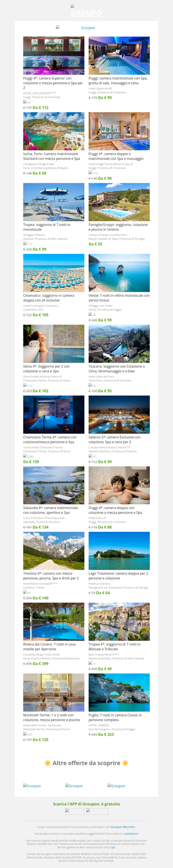Click Lago Trasimeno island photo
This screenshot has width=173, height=868.
119,551
